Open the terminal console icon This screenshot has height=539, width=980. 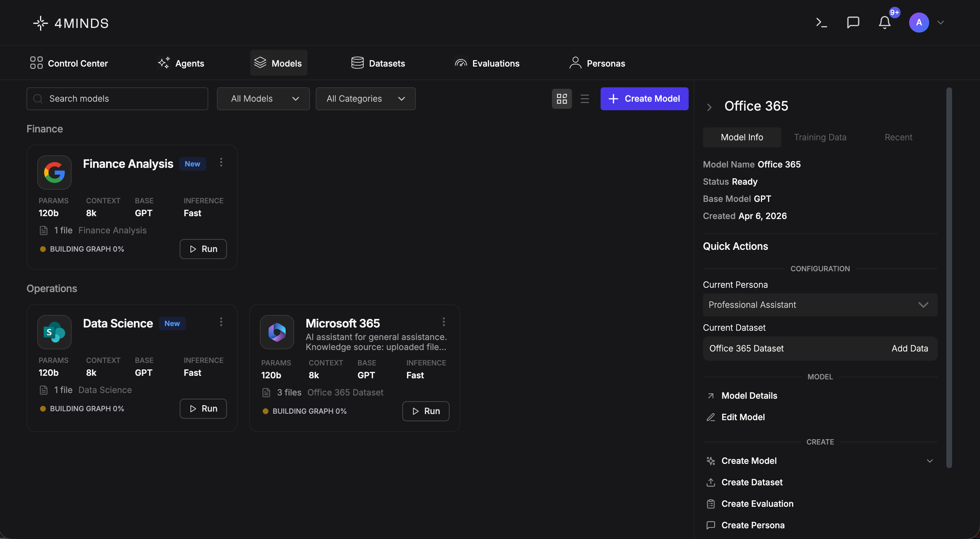821,23
